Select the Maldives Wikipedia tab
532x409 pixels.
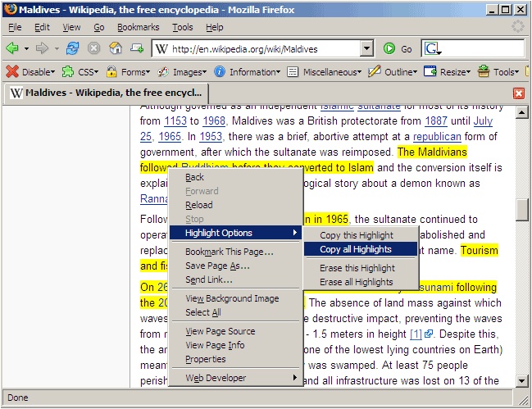pyautogui.click(x=107, y=93)
